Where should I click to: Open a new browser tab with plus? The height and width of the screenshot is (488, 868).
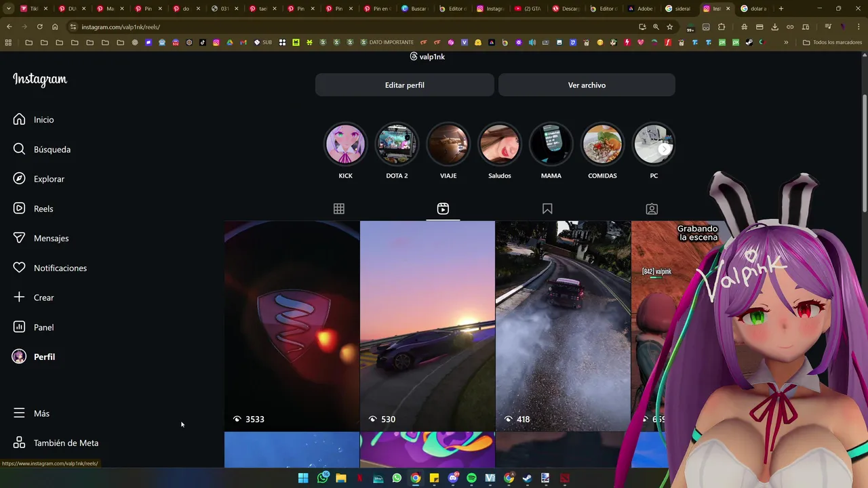pyautogui.click(x=781, y=9)
